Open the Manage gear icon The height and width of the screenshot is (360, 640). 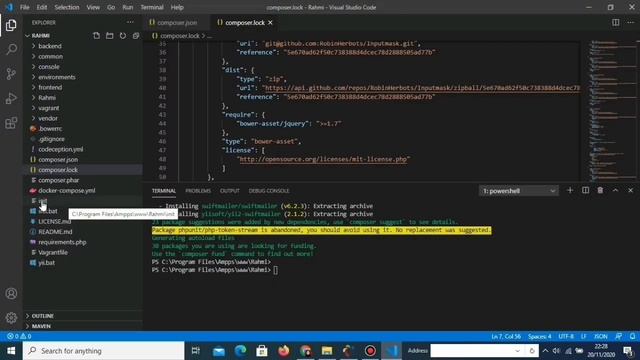(11, 318)
